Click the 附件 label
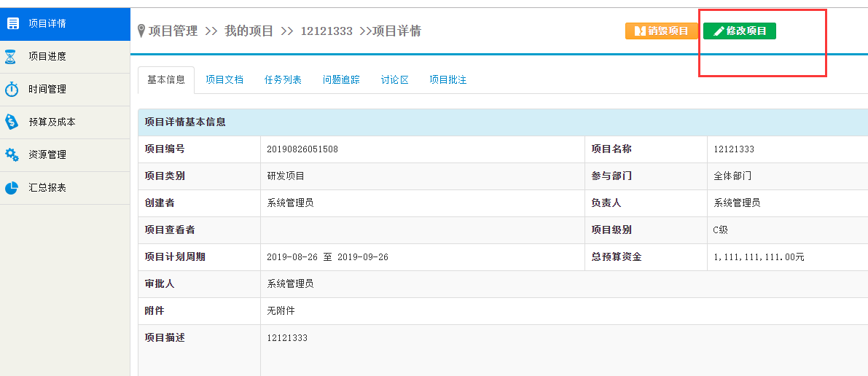Viewport: 868px width, 376px height. [155, 310]
